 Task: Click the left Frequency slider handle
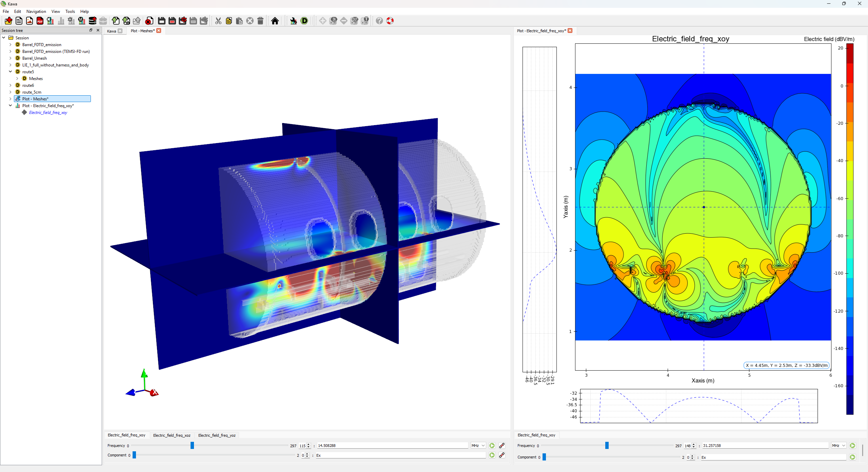point(192,446)
